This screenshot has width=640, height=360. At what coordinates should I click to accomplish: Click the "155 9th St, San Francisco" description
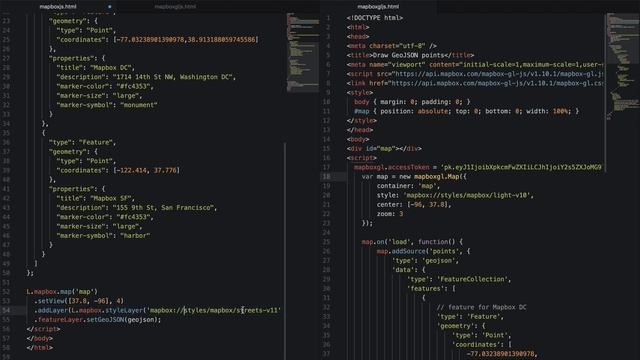[x=164, y=208]
